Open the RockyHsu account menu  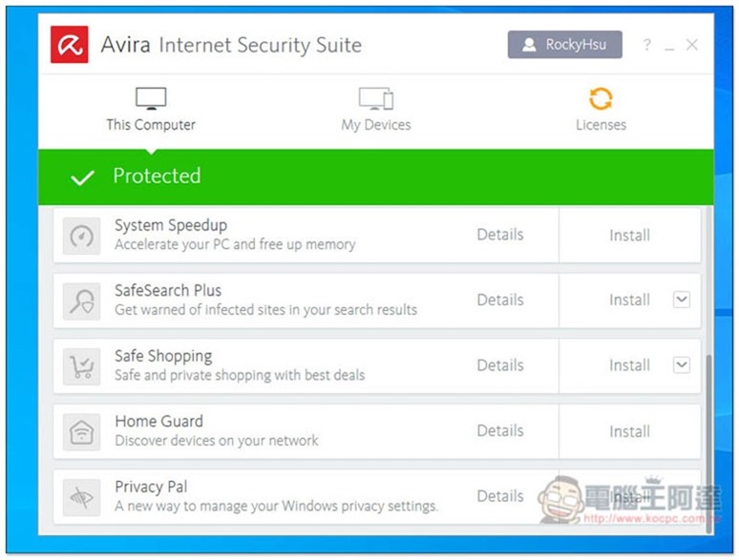[564, 45]
